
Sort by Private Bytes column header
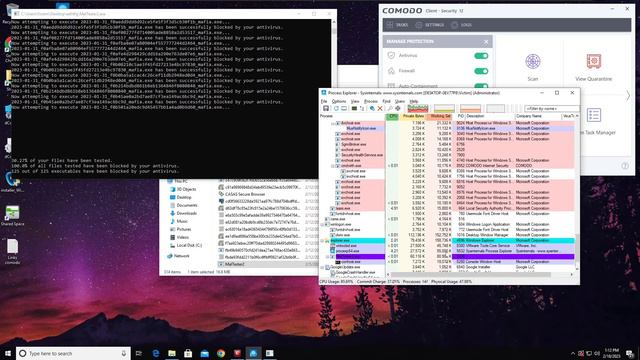413,116
